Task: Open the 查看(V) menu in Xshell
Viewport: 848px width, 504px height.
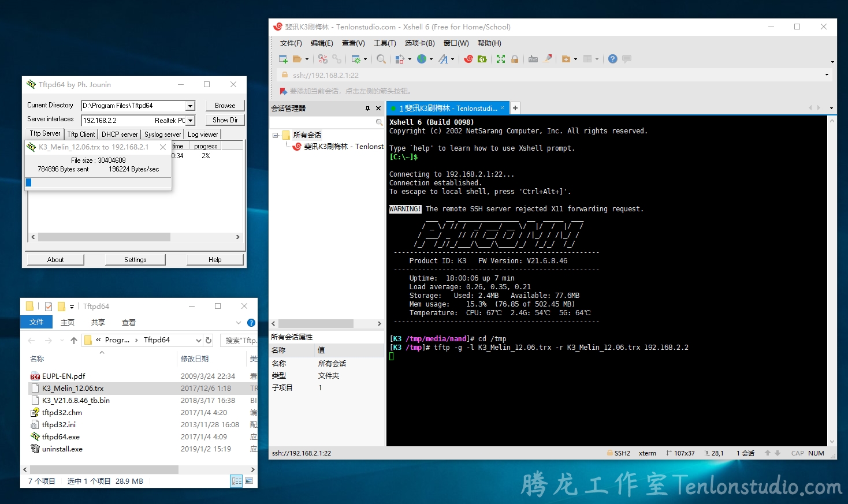Action: tap(353, 43)
